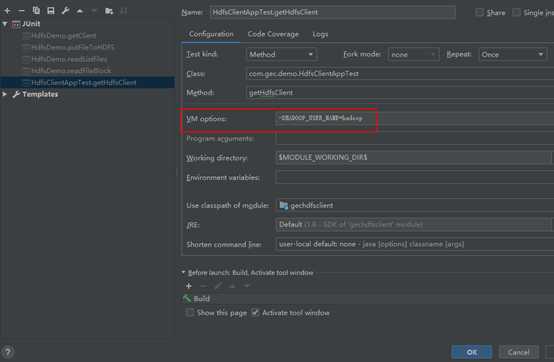Remove the selected before-launch task
The width and height of the screenshot is (554, 362).
(204, 286)
